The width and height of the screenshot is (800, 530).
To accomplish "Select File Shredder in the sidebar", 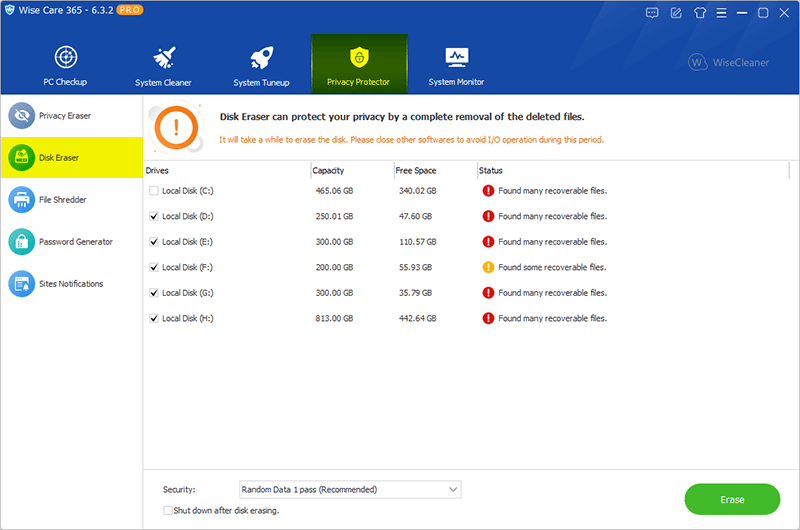I will click(x=71, y=199).
